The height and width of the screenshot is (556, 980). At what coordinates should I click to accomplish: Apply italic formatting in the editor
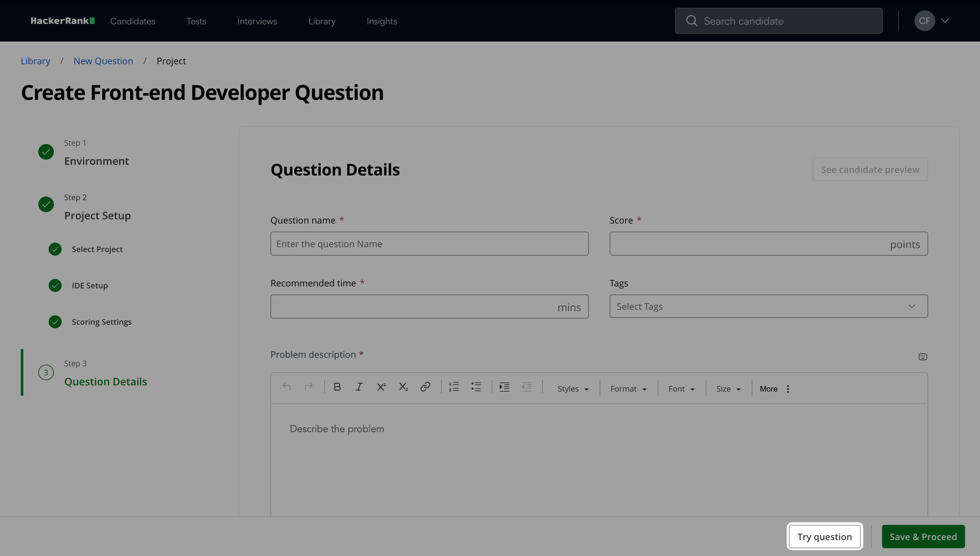point(359,387)
